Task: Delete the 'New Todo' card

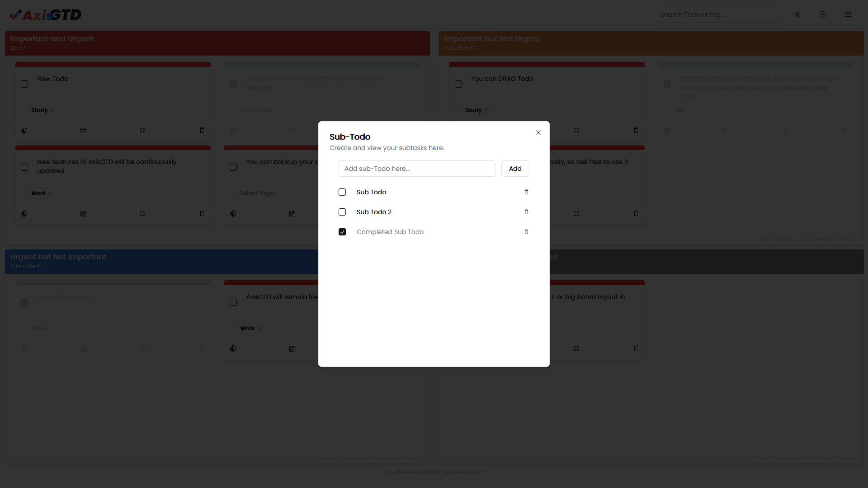Action: pyautogui.click(x=202, y=130)
